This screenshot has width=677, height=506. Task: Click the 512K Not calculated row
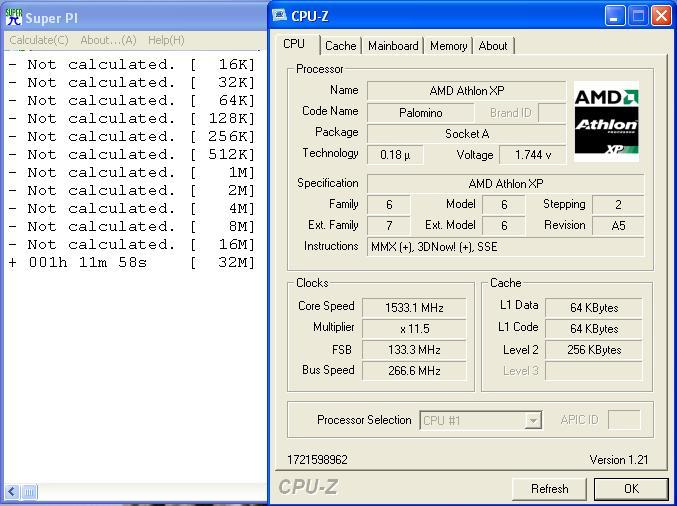(132, 155)
